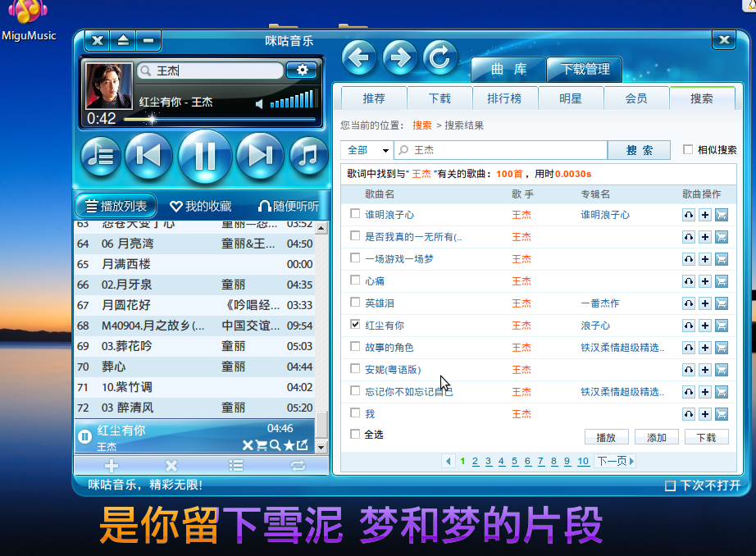
Task: Skip to the previous track
Action: (x=148, y=156)
